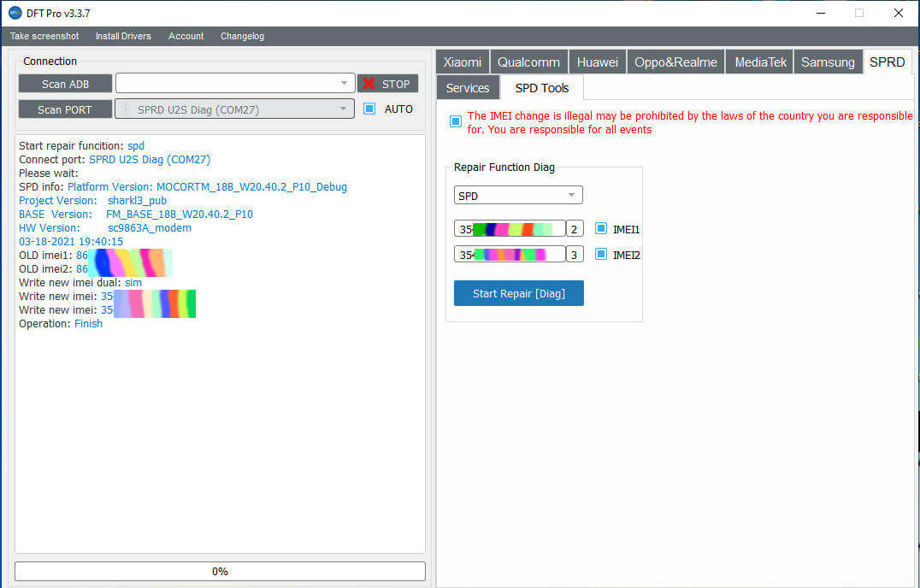The width and height of the screenshot is (920, 588).
Task: Click the IMEI1 check digit box showing 2
Action: click(575, 229)
